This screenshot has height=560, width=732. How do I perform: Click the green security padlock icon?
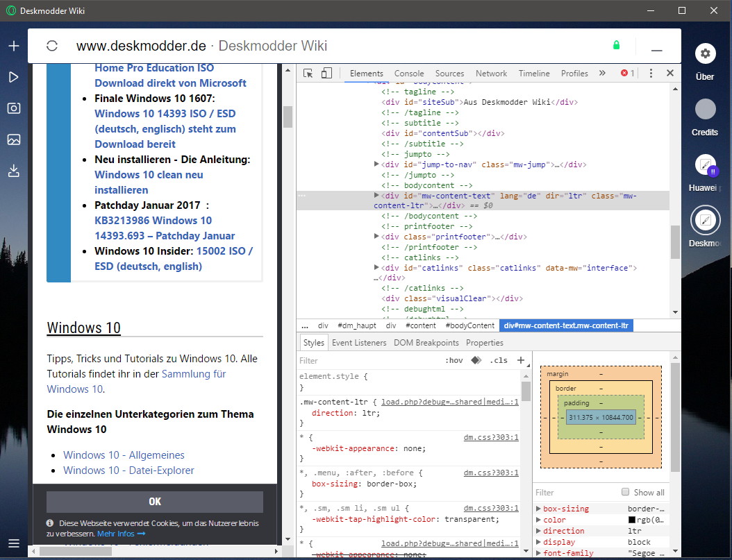tap(616, 45)
